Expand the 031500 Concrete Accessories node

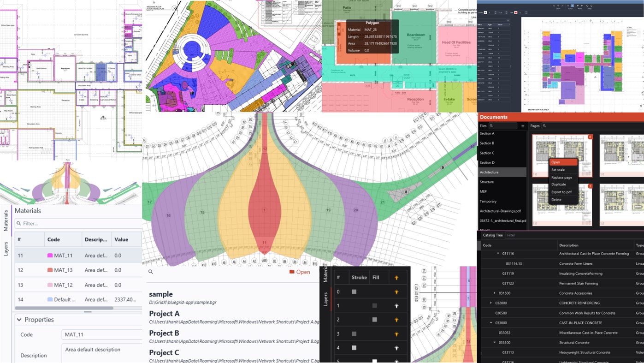point(495,293)
